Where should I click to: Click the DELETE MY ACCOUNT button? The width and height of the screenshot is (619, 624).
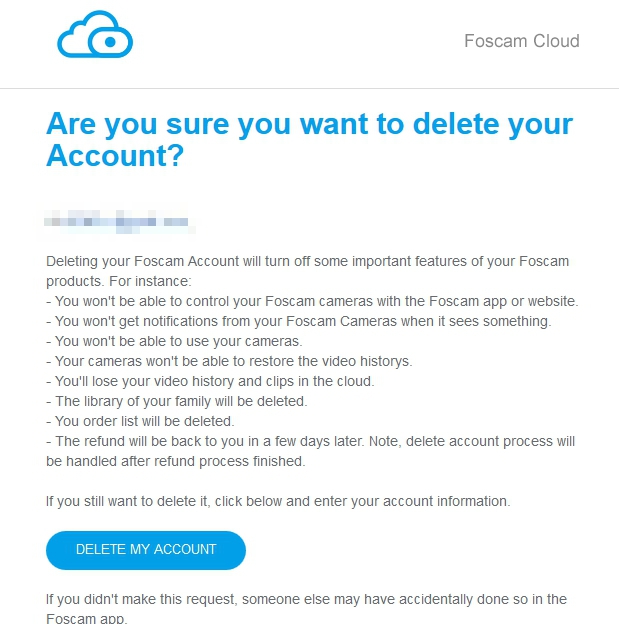[x=146, y=550]
